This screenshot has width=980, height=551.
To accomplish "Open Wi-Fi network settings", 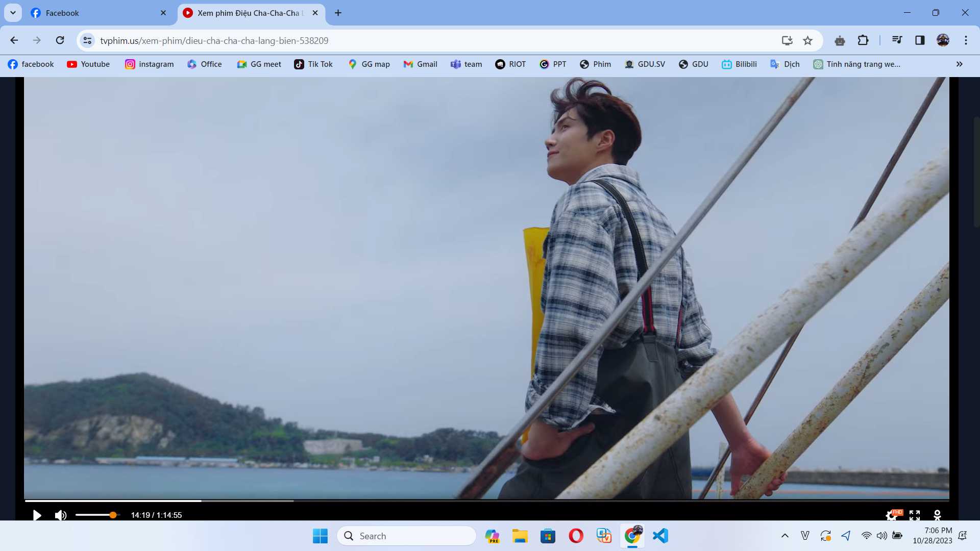I will tap(866, 536).
